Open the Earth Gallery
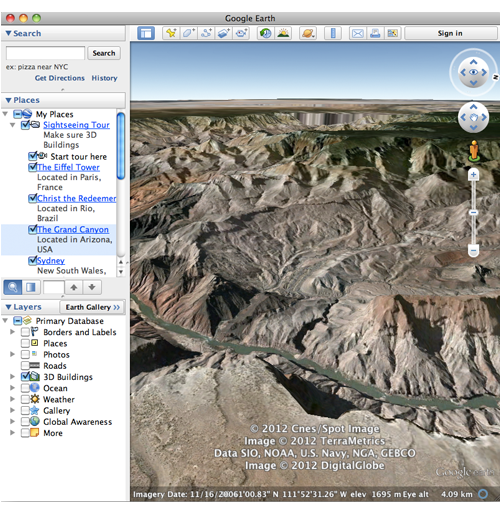The image size is (500, 515). click(92, 307)
